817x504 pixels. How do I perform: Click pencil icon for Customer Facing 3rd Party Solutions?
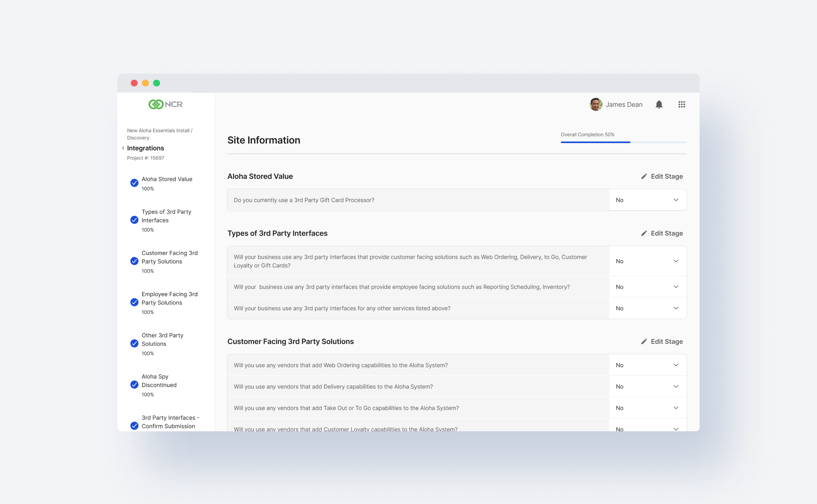click(644, 341)
